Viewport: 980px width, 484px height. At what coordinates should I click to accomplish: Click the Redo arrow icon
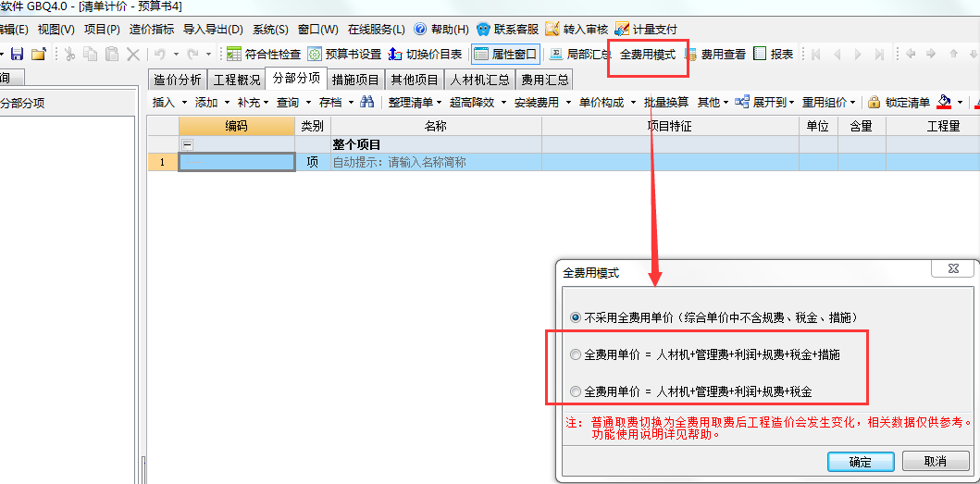(x=193, y=55)
